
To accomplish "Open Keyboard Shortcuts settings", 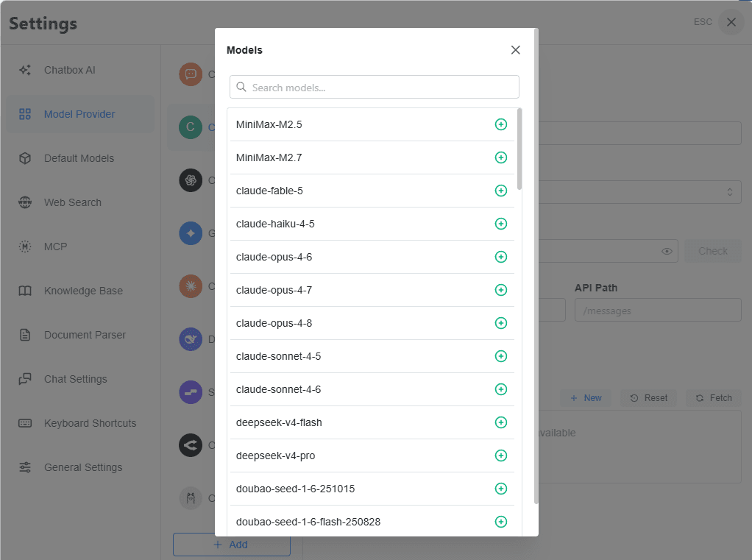I will point(80,423).
